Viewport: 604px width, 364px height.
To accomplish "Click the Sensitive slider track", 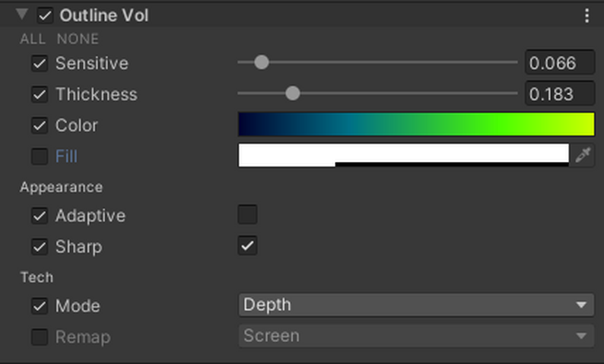I will [396, 62].
